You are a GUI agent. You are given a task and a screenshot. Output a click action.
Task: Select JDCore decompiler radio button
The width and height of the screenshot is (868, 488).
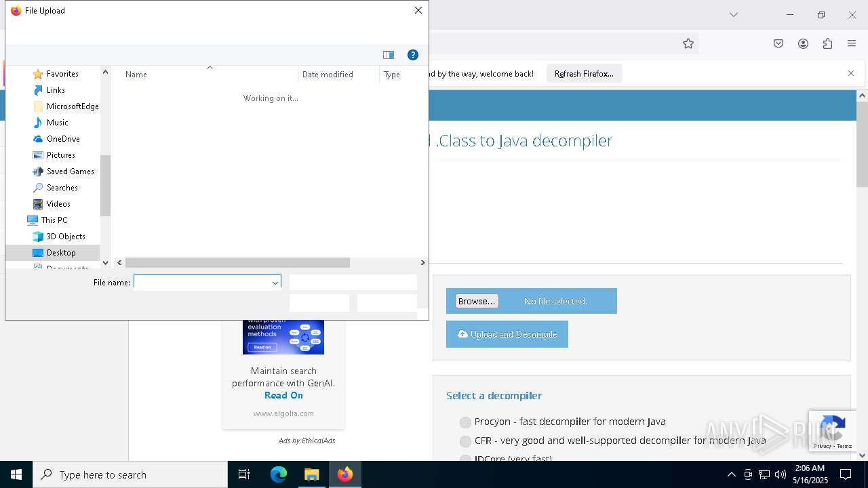coord(465,459)
